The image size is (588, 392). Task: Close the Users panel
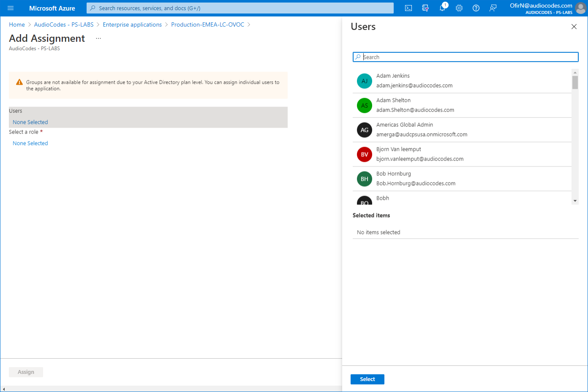(x=574, y=27)
